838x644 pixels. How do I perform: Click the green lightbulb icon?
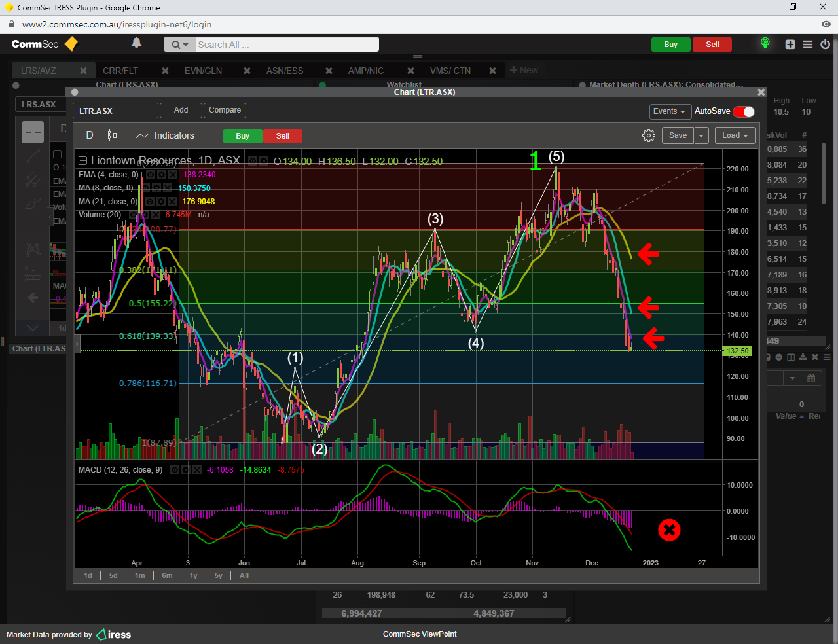point(765,43)
